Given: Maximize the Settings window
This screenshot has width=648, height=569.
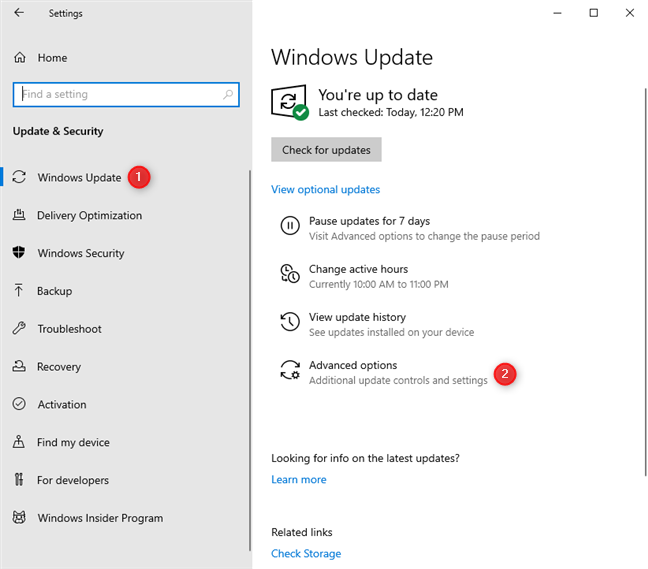Looking at the screenshot, I should tap(593, 13).
